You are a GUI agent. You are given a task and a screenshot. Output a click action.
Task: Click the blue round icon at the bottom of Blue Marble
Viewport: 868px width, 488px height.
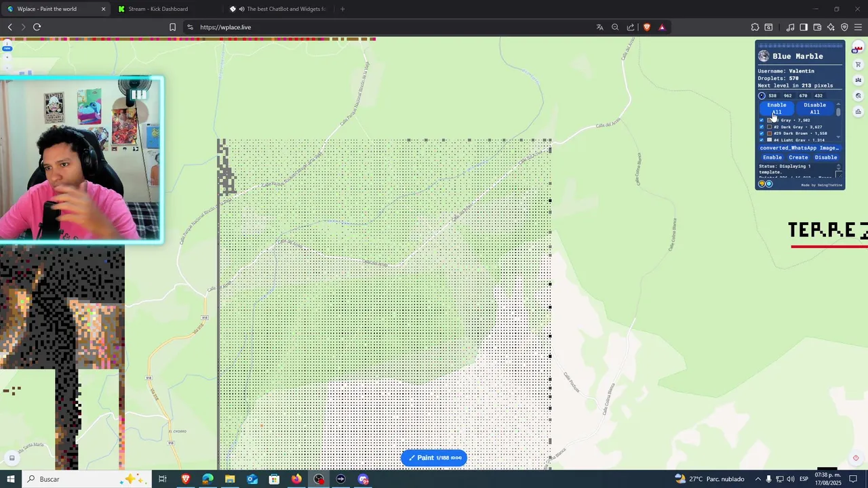pyautogui.click(x=768, y=184)
